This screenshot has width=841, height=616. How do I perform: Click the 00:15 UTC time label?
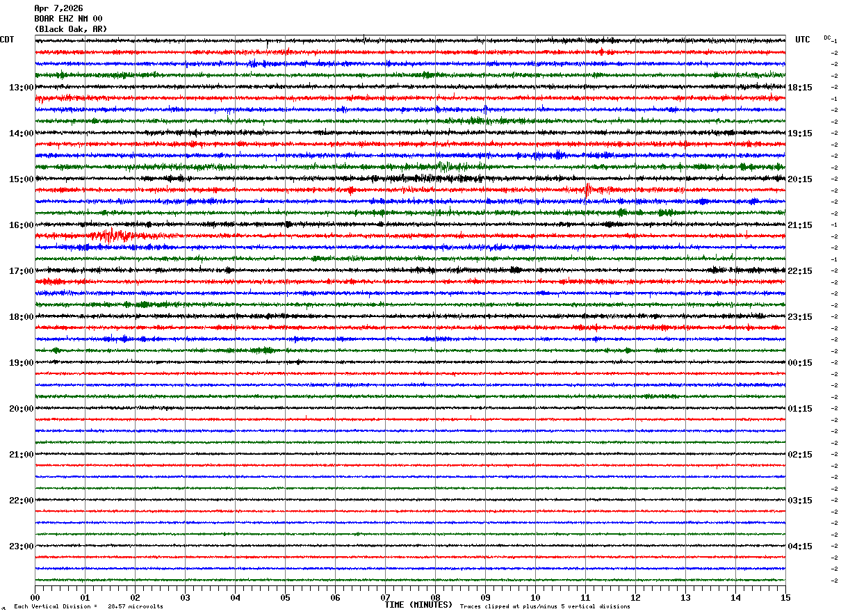pyautogui.click(x=800, y=363)
